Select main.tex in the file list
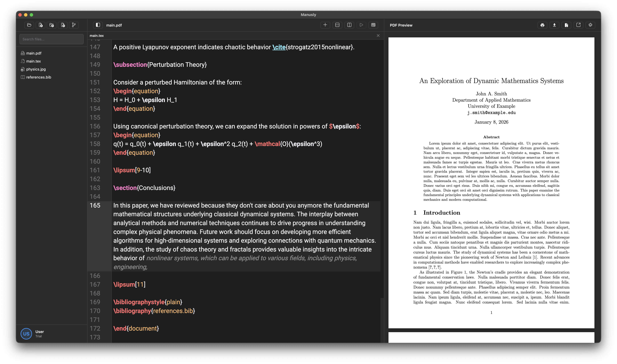Viewport: 617px width, 364px height. point(34,61)
